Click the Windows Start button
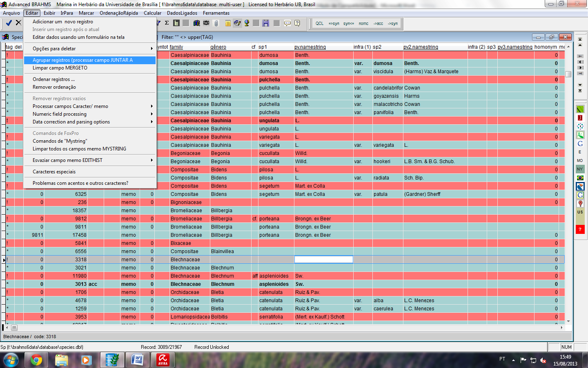 11,360
